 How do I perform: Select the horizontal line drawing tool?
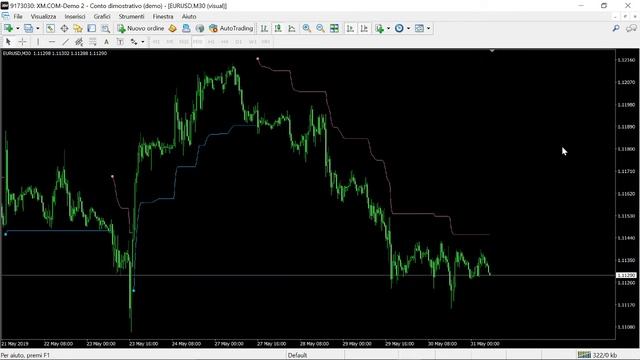point(52,42)
